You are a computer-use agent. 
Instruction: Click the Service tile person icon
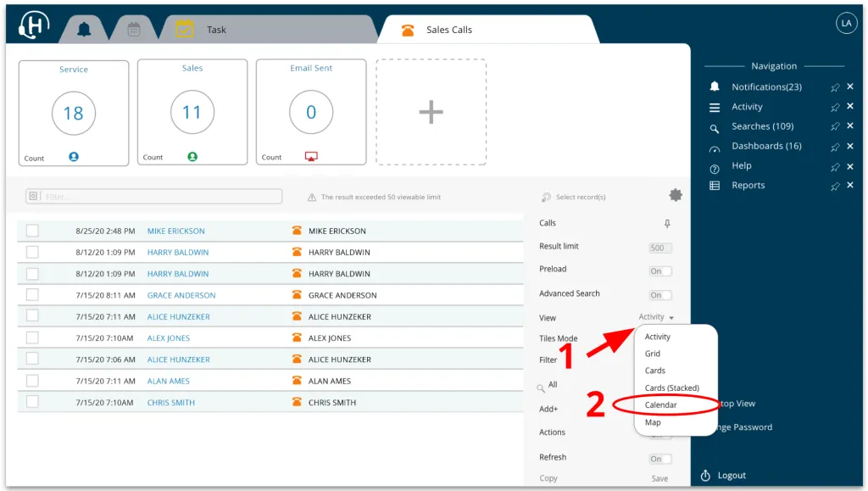74,157
